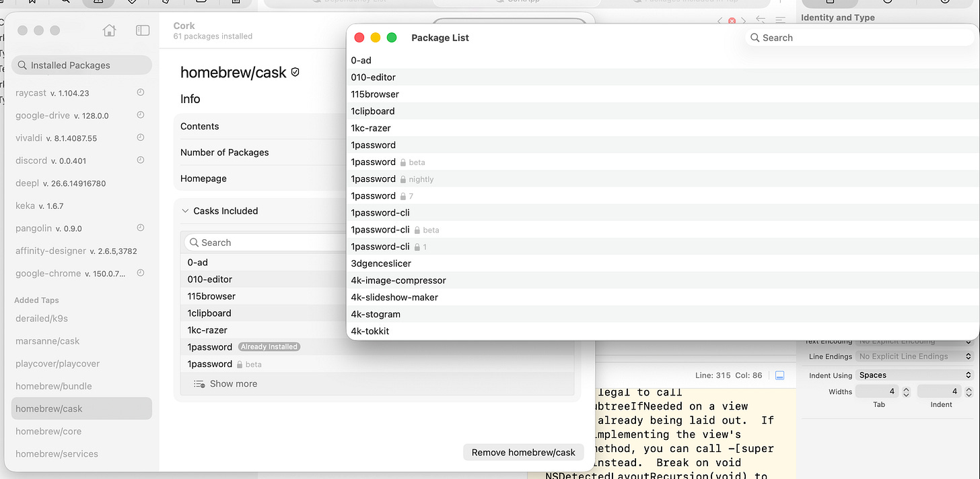Select the derailed/k9s tap
This screenshot has width=980, height=479.
click(x=81, y=318)
